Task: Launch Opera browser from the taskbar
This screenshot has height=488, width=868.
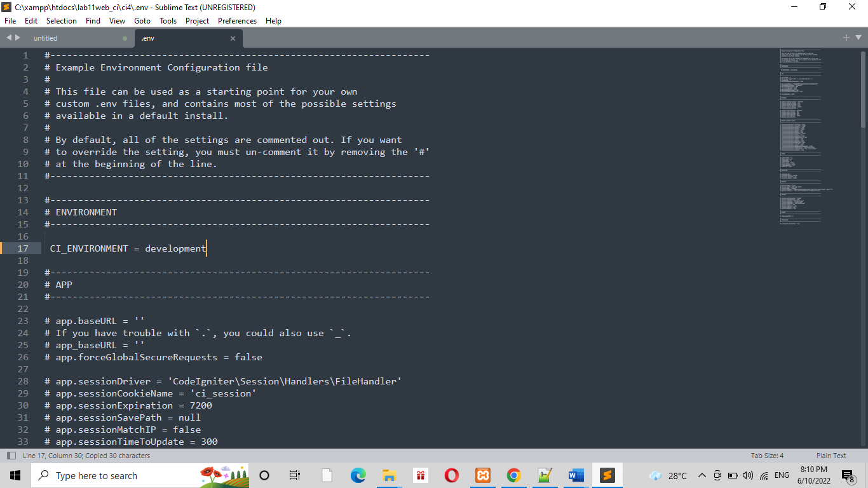Action: 451,475
